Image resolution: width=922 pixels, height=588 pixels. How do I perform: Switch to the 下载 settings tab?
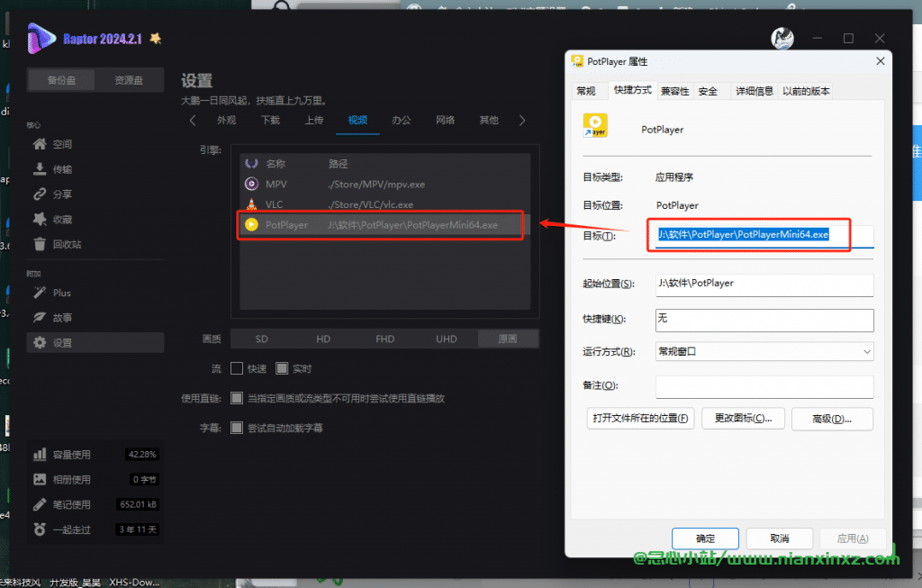click(x=270, y=120)
